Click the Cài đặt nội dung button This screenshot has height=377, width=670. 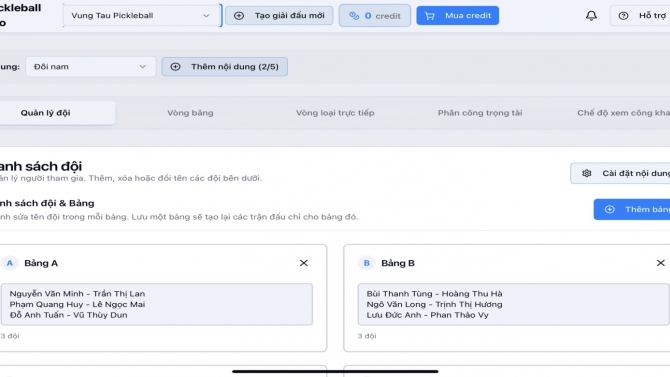(620, 173)
